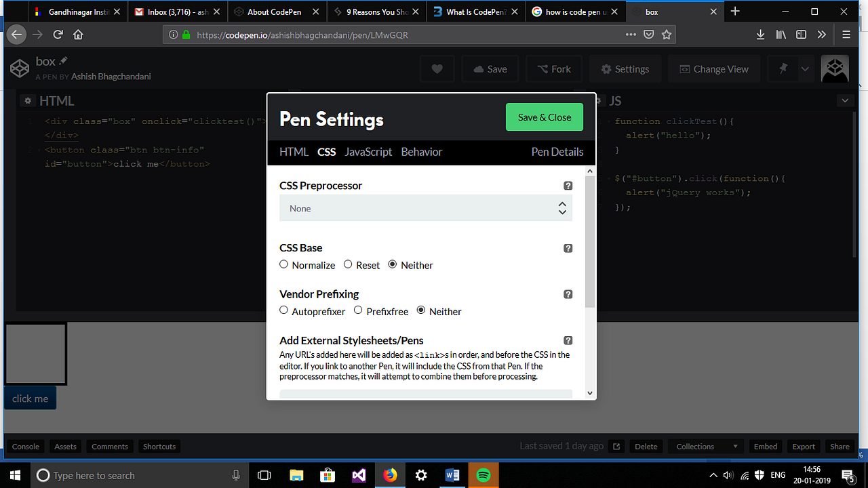Open the JS panel gear settings icon

coord(601,100)
